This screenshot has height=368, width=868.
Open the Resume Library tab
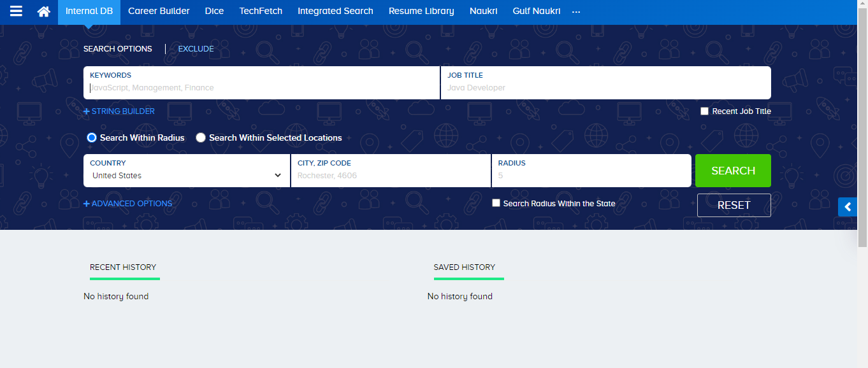click(x=421, y=11)
